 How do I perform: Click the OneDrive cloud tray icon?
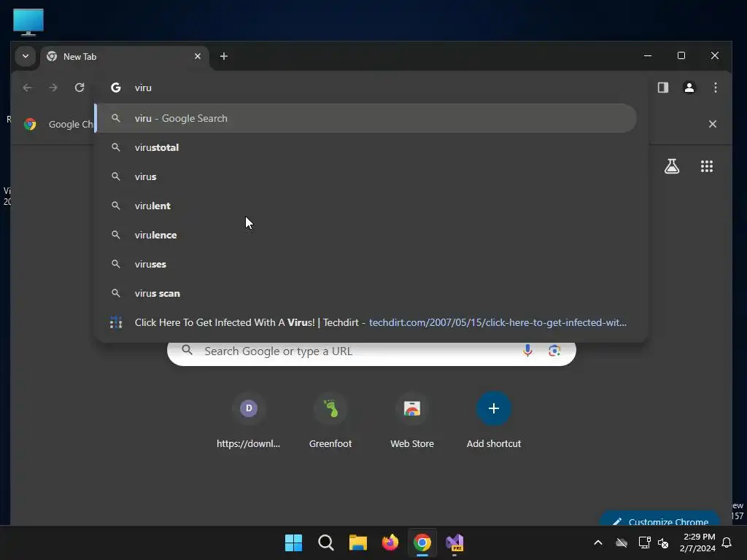pos(622,542)
